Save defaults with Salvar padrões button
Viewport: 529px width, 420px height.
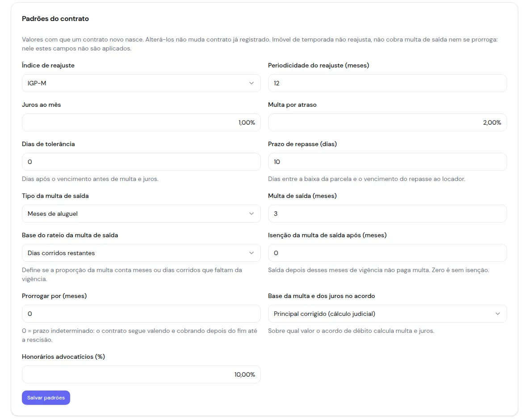pos(46,398)
